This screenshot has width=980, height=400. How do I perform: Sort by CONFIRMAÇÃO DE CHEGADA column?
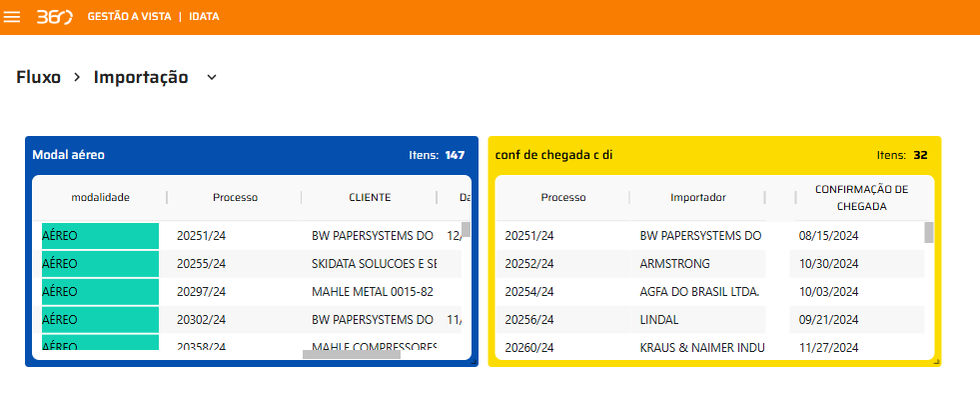(861, 198)
